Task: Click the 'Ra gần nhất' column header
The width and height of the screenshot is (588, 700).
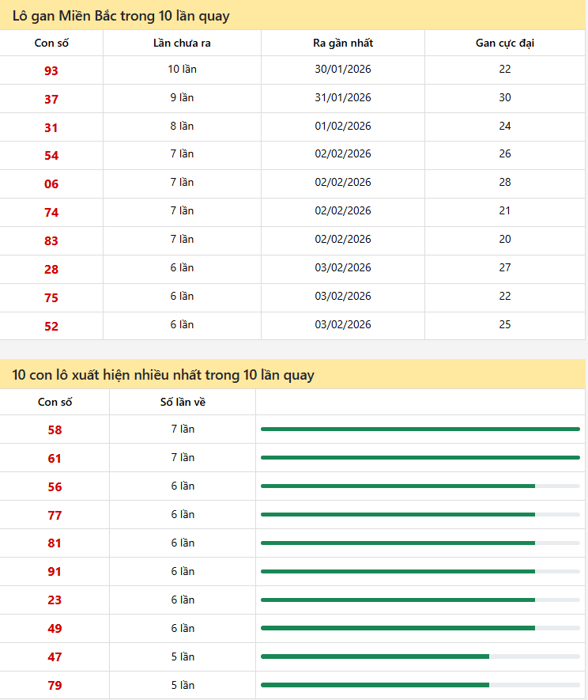Action: (343, 43)
